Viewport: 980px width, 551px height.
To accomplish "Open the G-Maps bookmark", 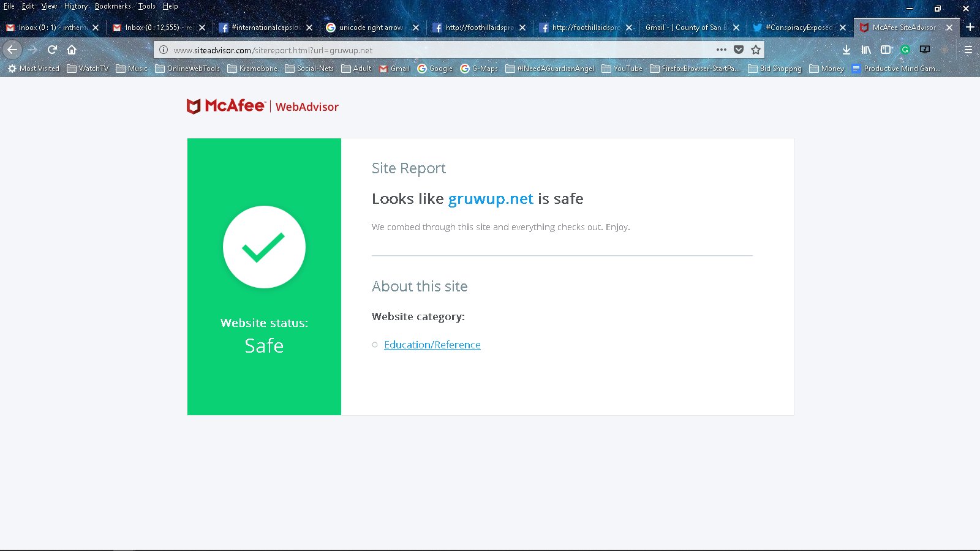I will coord(479,69).
